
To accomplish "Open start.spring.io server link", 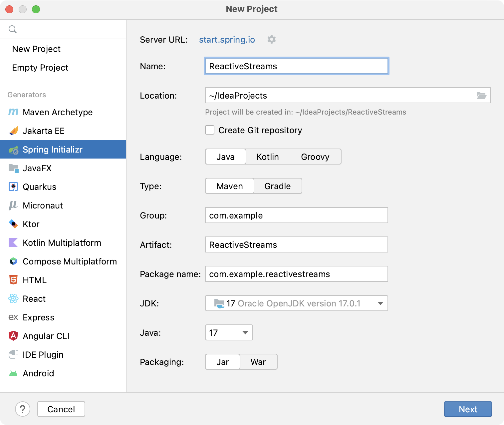I will [227, 40].
